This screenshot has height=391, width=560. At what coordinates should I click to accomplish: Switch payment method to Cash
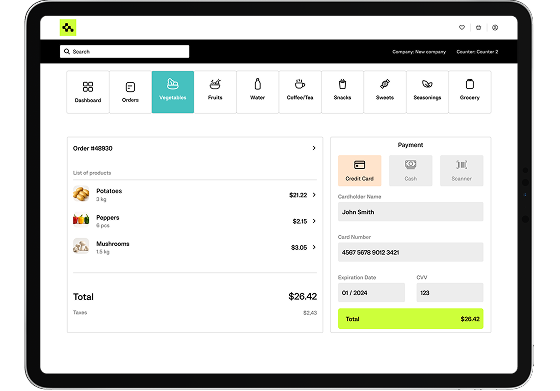[411, 170]
